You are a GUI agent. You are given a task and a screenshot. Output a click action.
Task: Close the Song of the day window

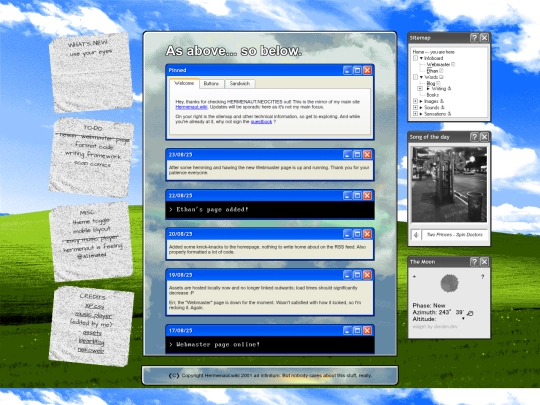tap(484, 137)
